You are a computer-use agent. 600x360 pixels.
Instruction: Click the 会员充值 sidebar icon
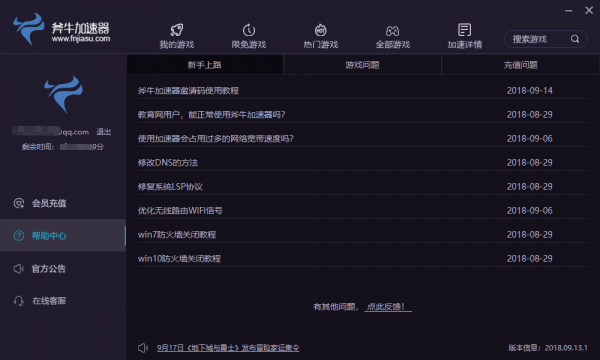(x=19, y=203)
